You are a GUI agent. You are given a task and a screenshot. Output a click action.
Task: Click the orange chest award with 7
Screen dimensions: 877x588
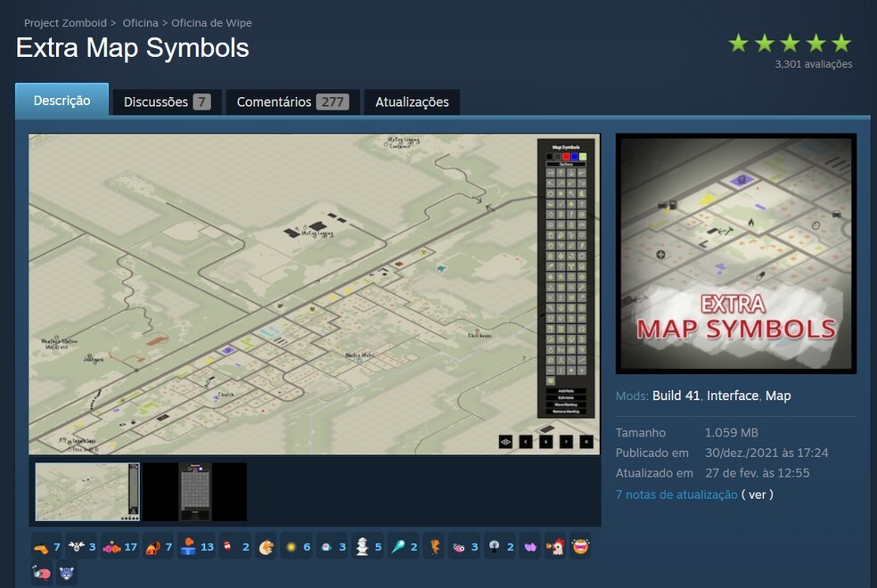[x=159, y=547]
